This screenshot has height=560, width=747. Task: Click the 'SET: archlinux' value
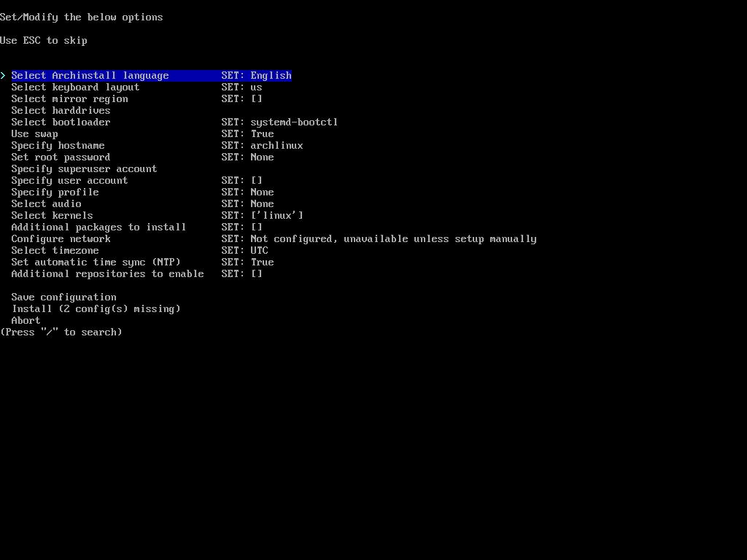(x=262, y=146)
